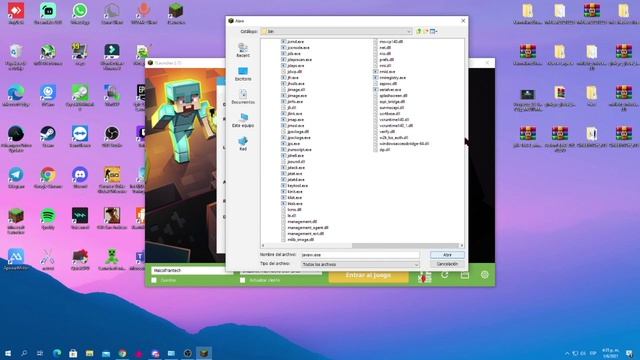This screenshot has height=360, width=640.
Task: Click the Cancelación button
Action: click(x=447, y=264)
